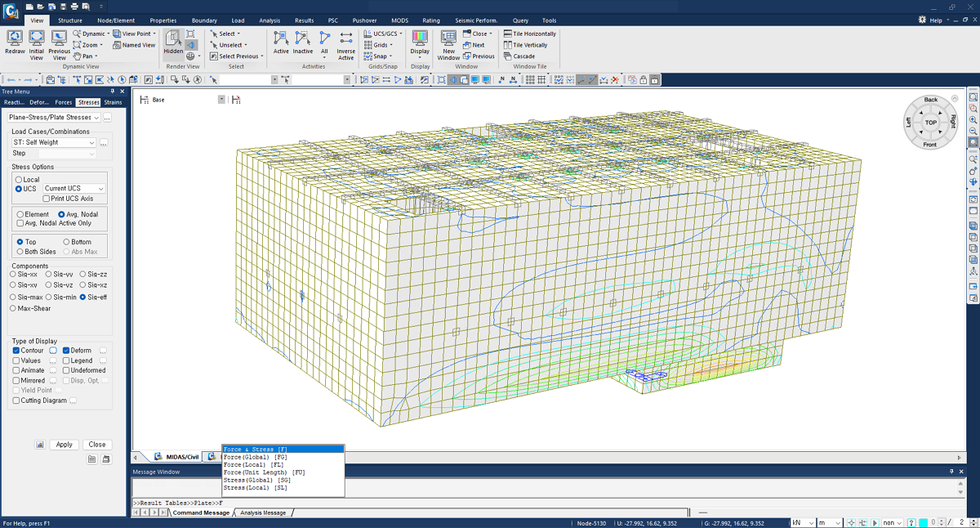Open the Results ribbon tab
Viewport: 980px width, 528px height.
(x=304, y=20)
